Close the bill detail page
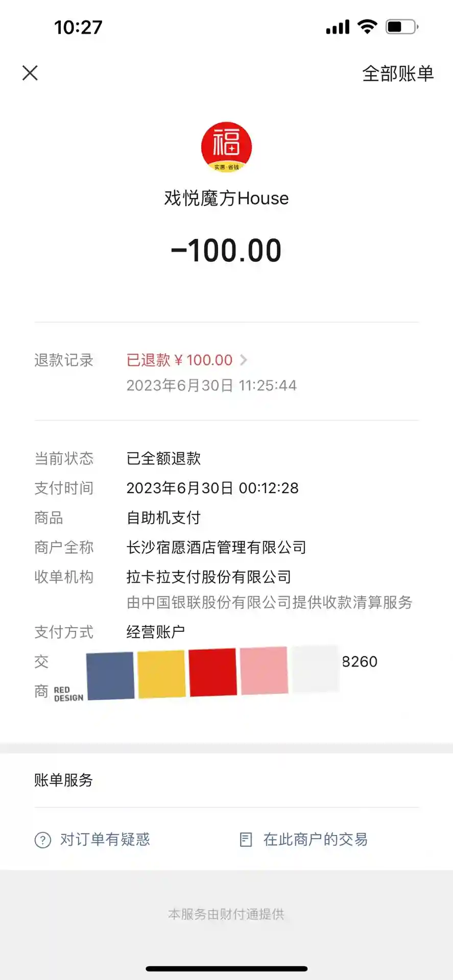This screenshot has height=980, width=453. point(30,73)
